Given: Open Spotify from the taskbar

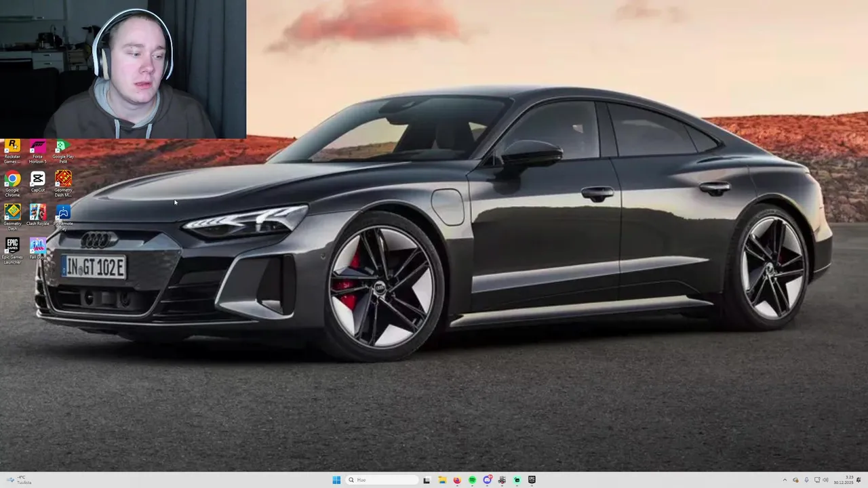Looking at the screenshot, I should 472,480.
